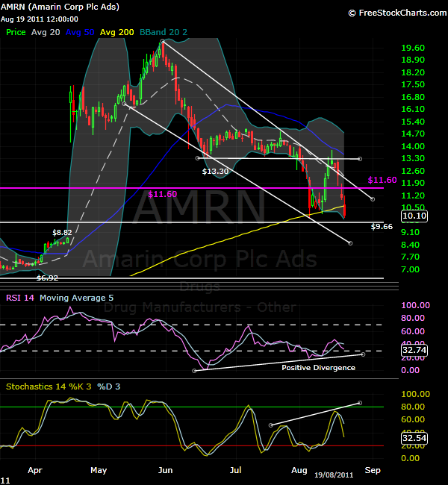Click the Jun month label
Viewport: 448px width, 485px height.
tap(165, 471)
